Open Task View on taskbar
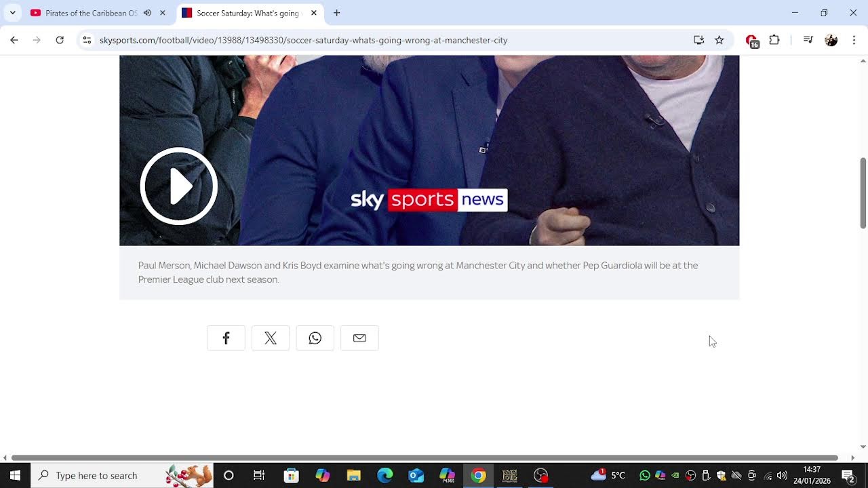This screenshot has width=868, height=488. (259, 475)
